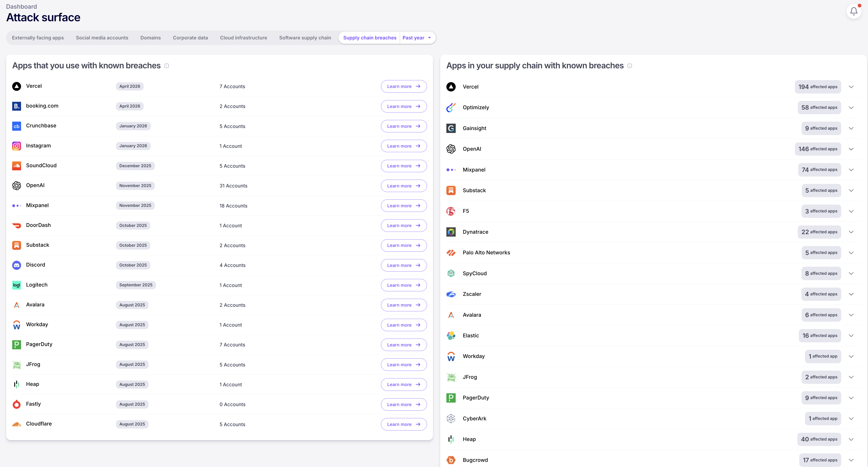868x467 pixels.
Task: Expand the F5 affected apps row
Action: click(851, 211)
